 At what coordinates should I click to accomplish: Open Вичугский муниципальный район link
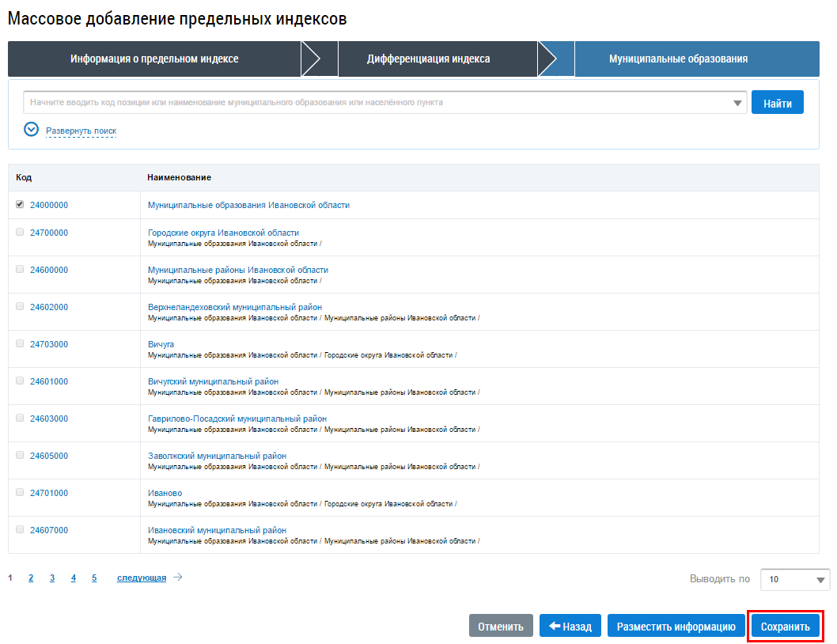tap(213, 381)
